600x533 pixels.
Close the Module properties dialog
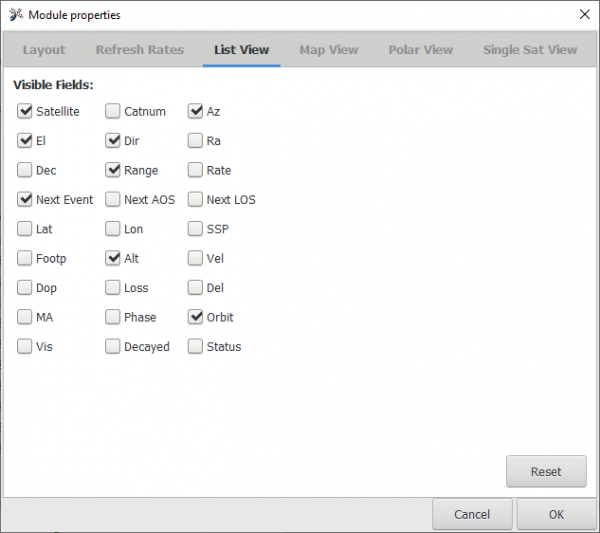584,14
